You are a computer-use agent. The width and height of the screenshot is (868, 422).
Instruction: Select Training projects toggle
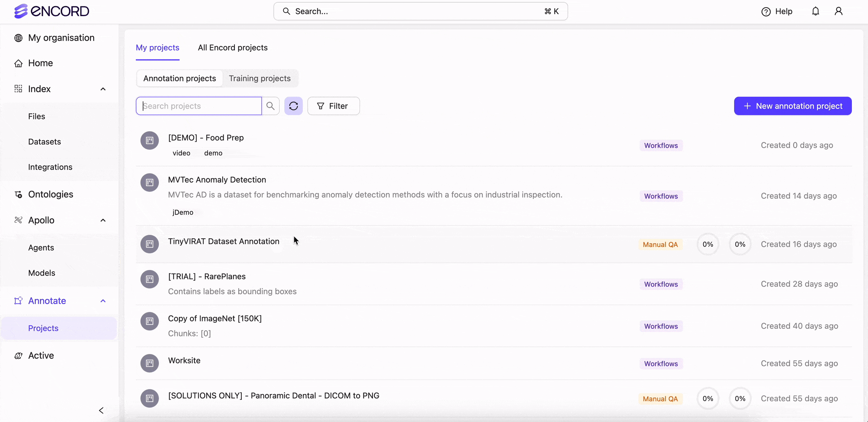(x=260, y=78)
